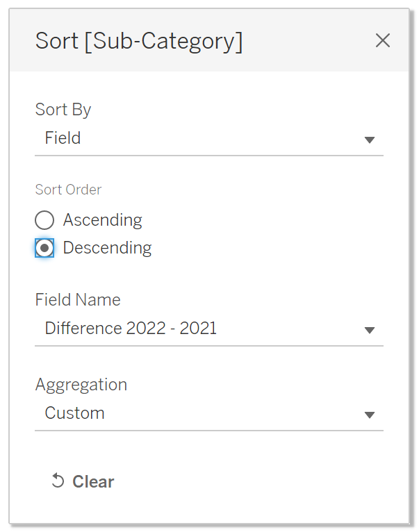The image size is (419, 532).
Task: Click the "Field Name" heading label
Action: pos(78,300)
